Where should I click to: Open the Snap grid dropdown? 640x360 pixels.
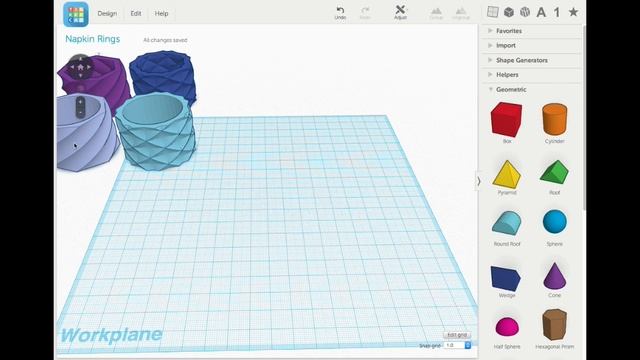coord(457,345)
